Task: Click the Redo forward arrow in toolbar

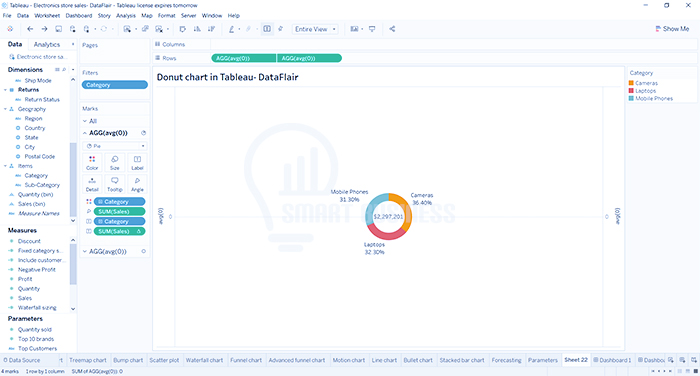Action: (x=44, y=29)
